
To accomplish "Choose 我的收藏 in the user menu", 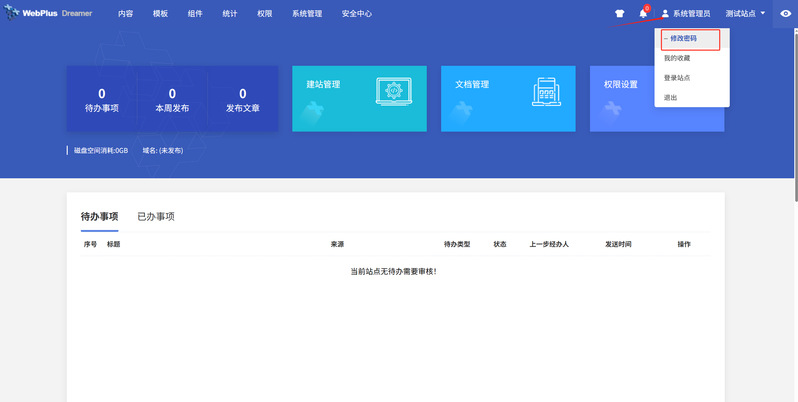I will [x=677, y=58].
